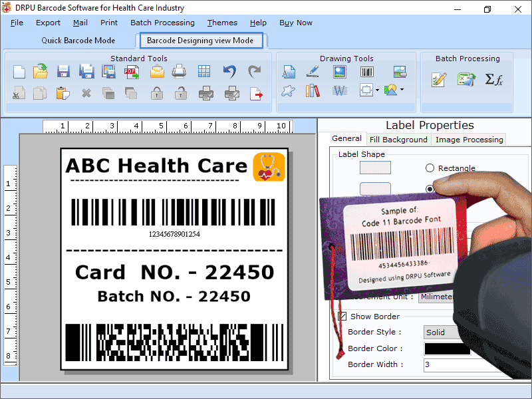Click the Quick Barcode Mode button
This screenshot has width=532, height=399.
pyautogui.click(x=78, y=40)
